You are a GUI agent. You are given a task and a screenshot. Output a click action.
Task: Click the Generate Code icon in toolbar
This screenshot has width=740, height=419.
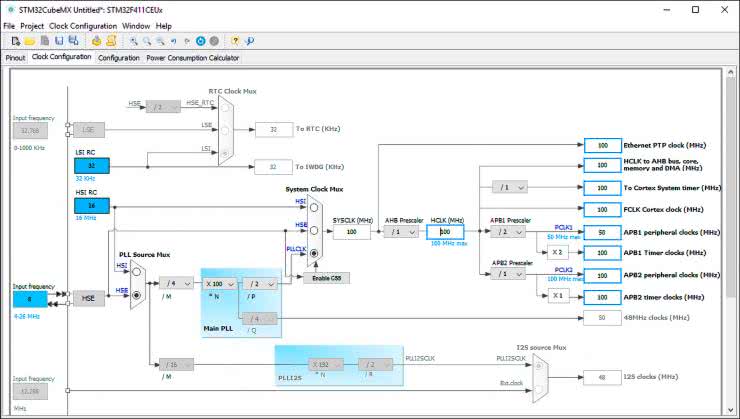point(96,41)
